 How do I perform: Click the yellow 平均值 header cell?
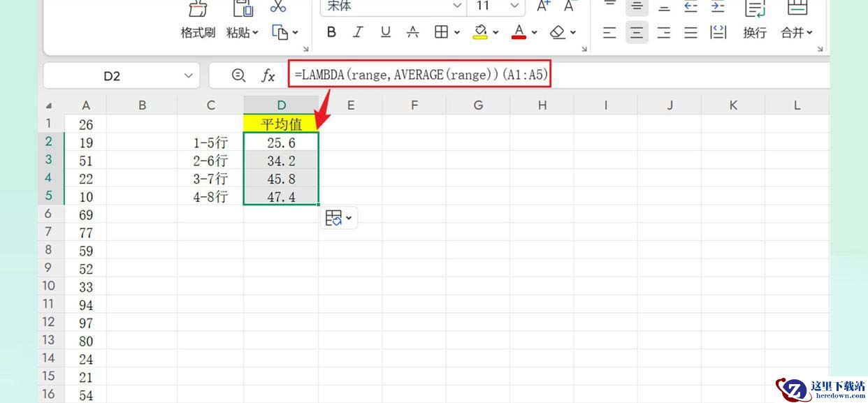click(281, 124)
